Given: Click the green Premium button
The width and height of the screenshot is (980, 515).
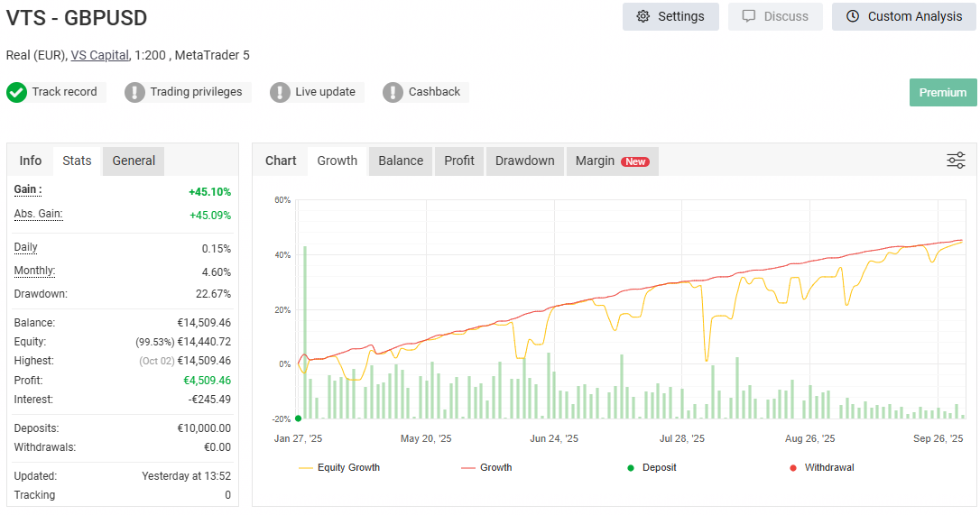Looking at the screenshot, I should tap(942, 92).
